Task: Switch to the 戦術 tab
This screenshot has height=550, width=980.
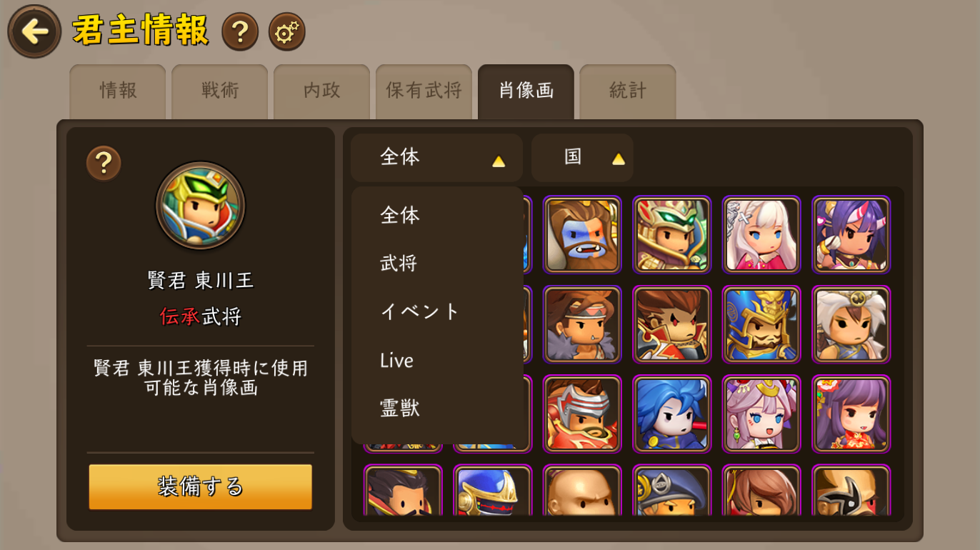Action: 220,91
